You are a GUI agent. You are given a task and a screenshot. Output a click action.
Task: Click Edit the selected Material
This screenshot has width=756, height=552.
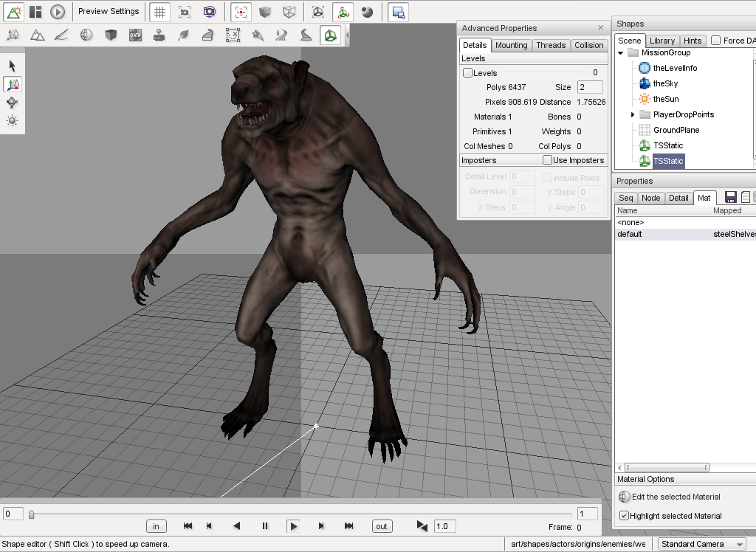tap(675, 497)
